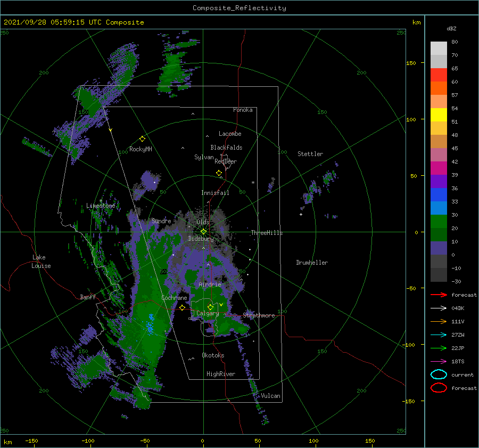Viewport: 479px width, 448px height.
Task: Click the red forecast arrow in legend
Action: tap(439, 295)
